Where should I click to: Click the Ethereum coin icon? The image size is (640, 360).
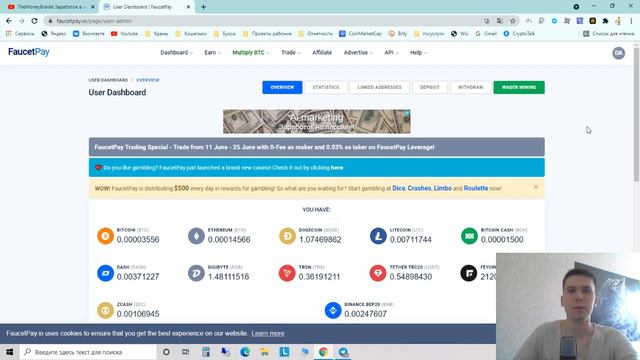coord(196,236)
